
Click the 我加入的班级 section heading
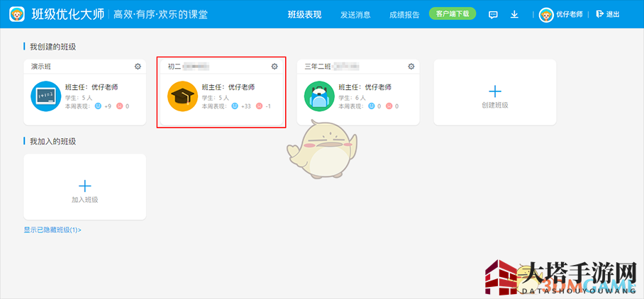[x=53, y=142]
